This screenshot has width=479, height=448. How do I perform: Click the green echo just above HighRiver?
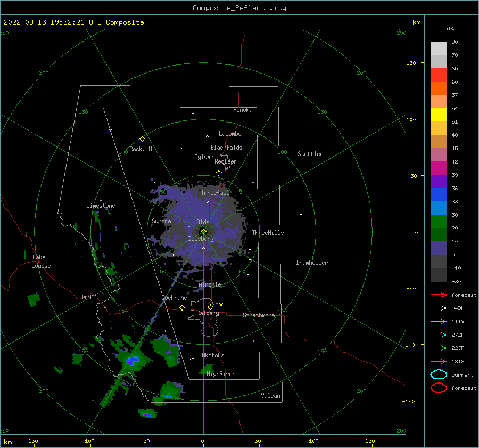(207, 369)
